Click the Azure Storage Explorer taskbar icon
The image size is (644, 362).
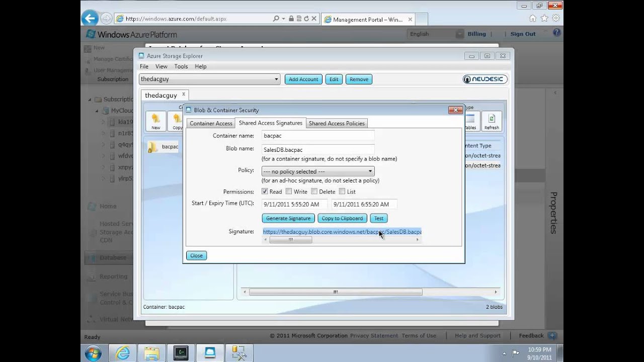tap(210, 353)
